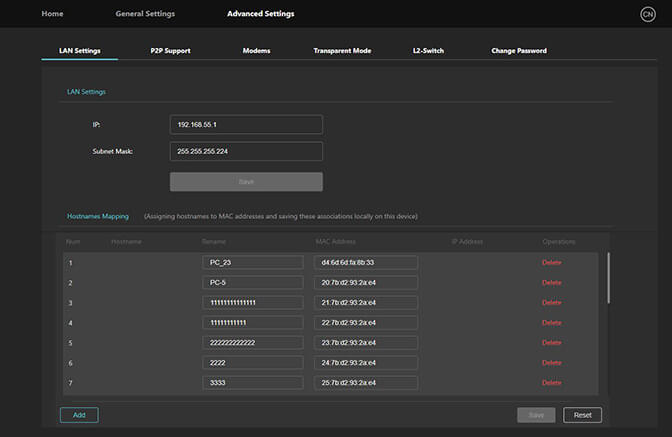
Task: Delete the 3333 mapping row
Action: (x=552, y=383)
